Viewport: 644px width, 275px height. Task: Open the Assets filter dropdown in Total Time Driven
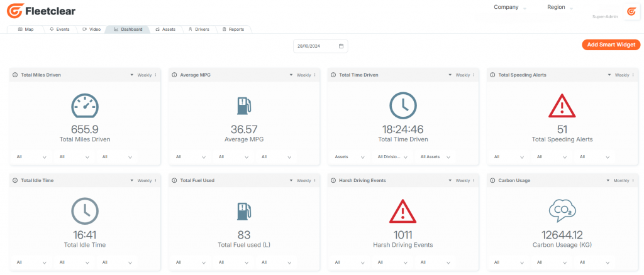click(x=350, y=157)
